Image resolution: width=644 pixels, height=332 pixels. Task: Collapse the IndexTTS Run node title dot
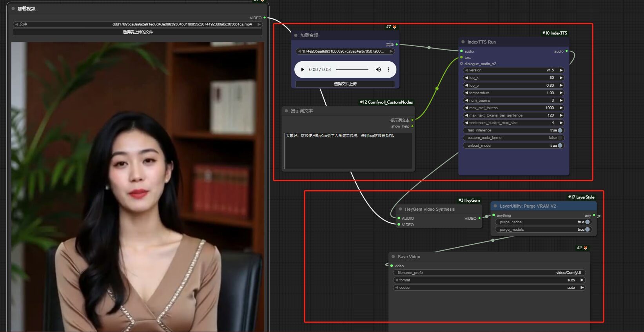(x=463, y=42)
